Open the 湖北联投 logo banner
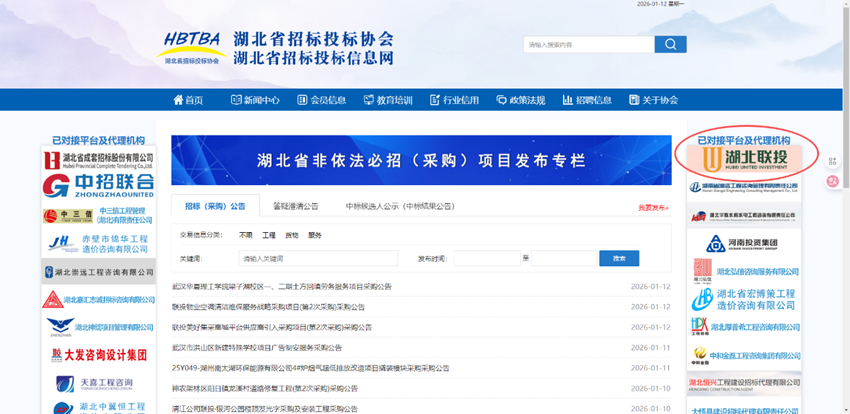850x414 pixels. pyautogui.click(x=744, y=158)
